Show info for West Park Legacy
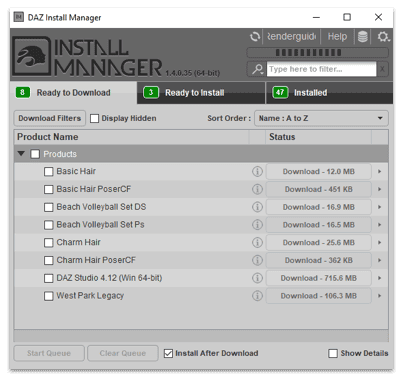 click(x=257, y=296)
